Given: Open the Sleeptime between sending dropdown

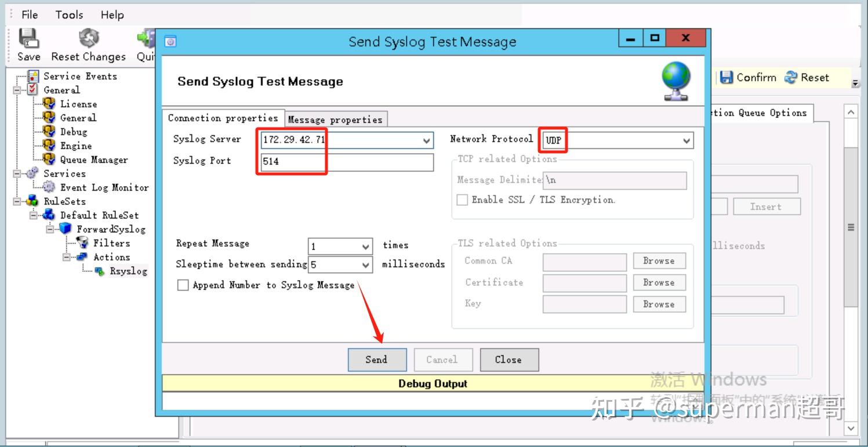Looking at the screenshot, I should [x=366, y=265].
